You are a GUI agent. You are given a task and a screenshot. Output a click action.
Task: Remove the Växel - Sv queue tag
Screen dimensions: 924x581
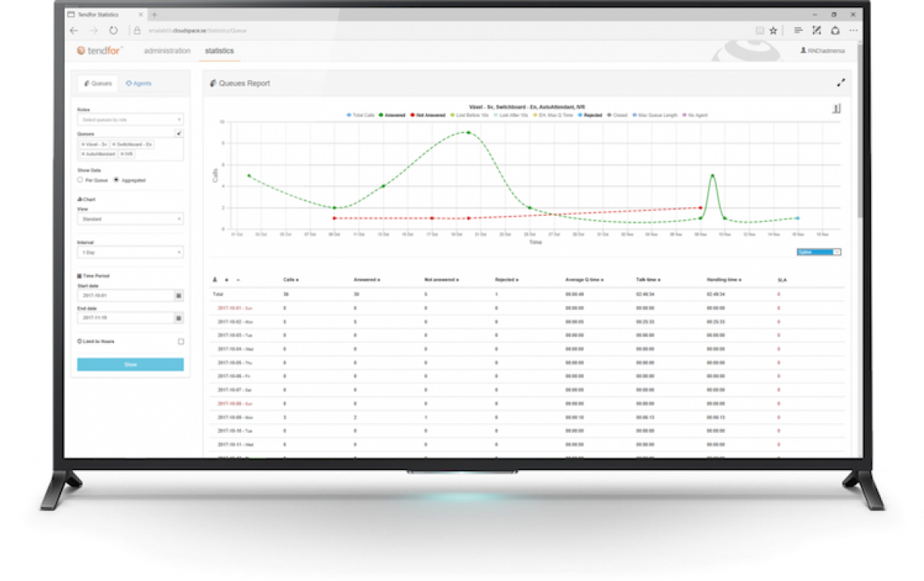pyautogui.click(x=83, y=145)
